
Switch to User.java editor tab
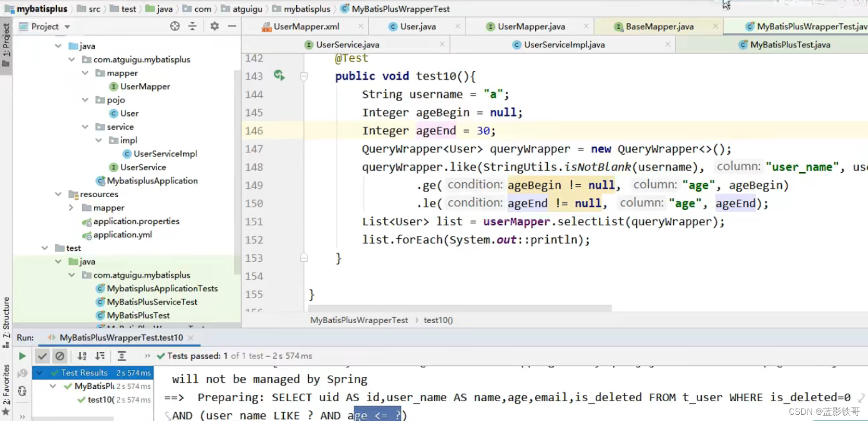click(418, 26)
